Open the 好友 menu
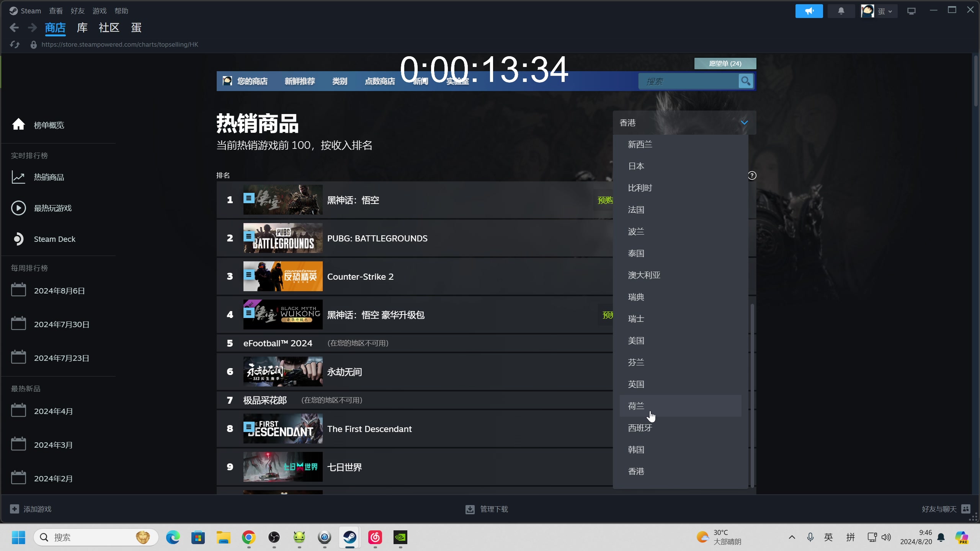The height and width of the screenshot is (551, 980). [x=78, y=11]
